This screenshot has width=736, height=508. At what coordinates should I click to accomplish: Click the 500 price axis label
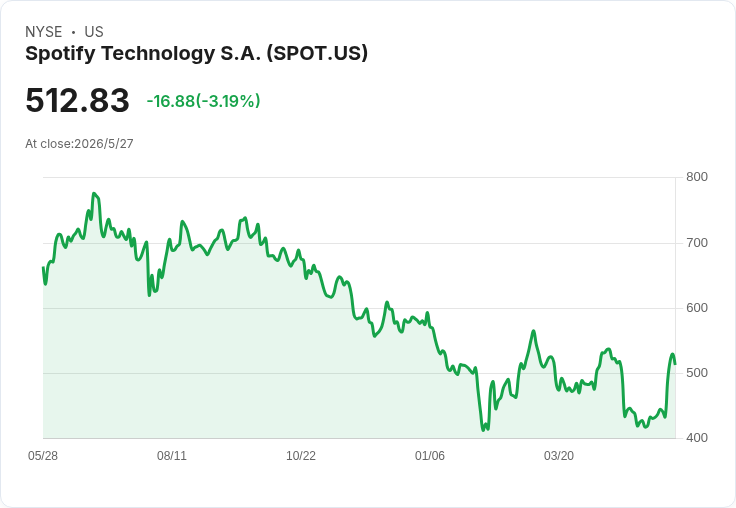(x=697, y=373)
